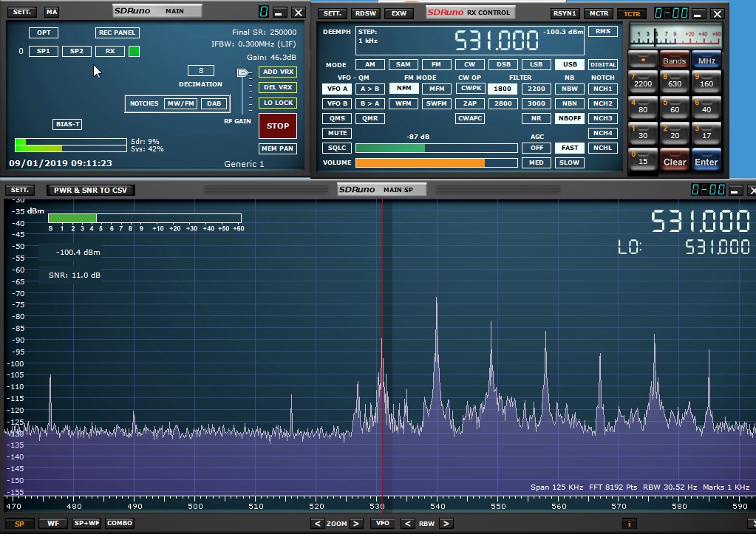Viewport: 756px width, 534px height.
Task: Toggle the MUTE button
Action: tap(337, 133)
